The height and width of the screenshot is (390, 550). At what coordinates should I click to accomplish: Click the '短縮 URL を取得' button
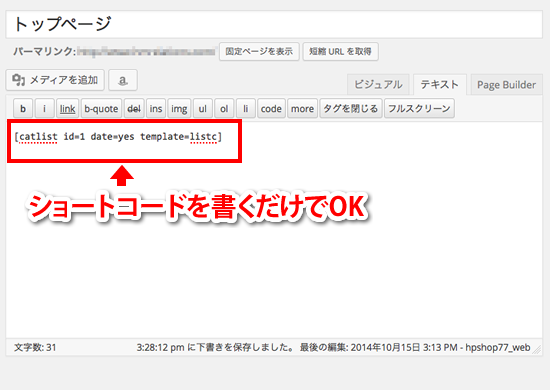click(x=340, y=52)
